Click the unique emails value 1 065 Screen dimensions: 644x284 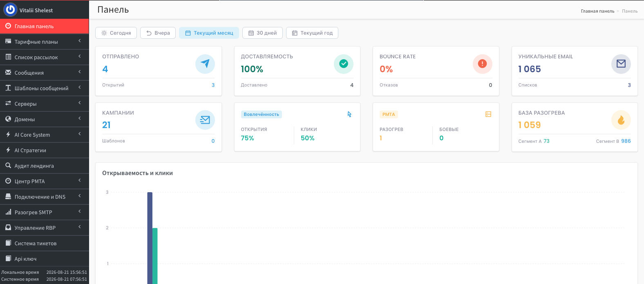(x=530, y=69)
